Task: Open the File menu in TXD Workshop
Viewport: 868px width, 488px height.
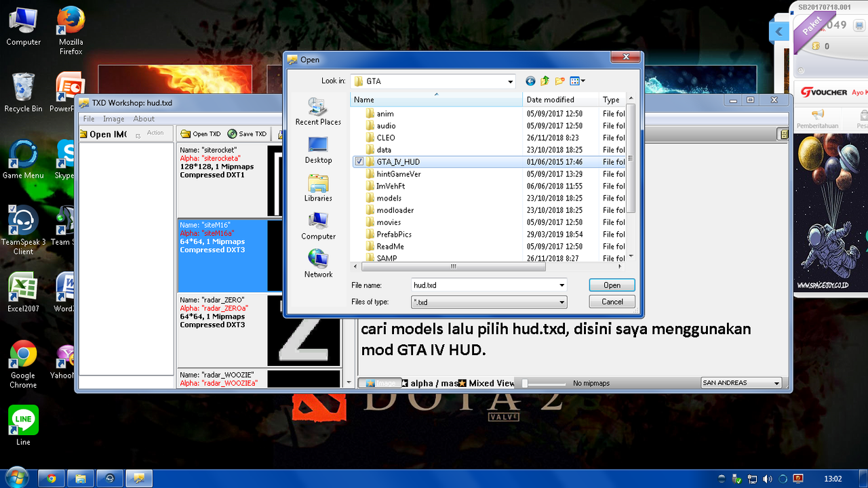Action: click(89, 119)
